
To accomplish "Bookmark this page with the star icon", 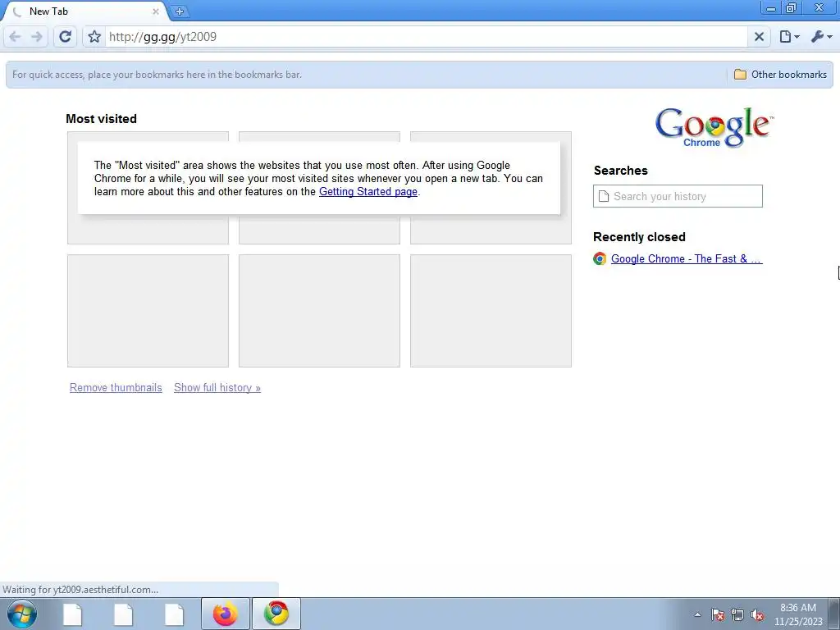I will point(94,36).
